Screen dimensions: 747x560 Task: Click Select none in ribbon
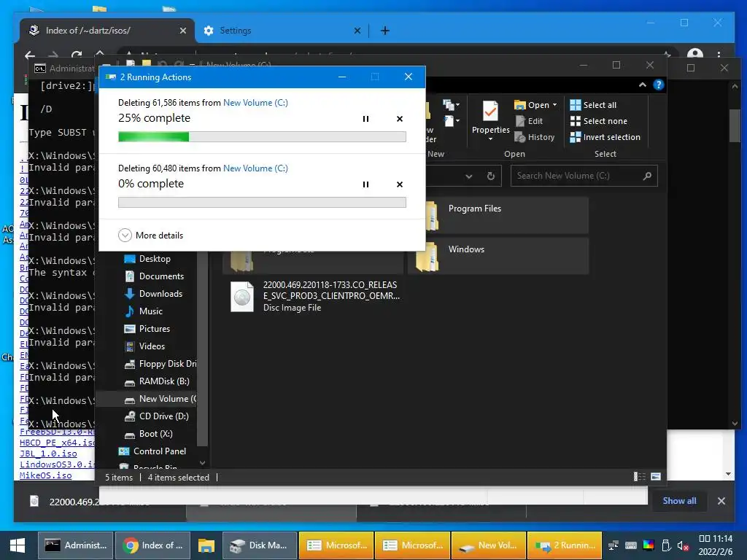click(x=598, y=121)
